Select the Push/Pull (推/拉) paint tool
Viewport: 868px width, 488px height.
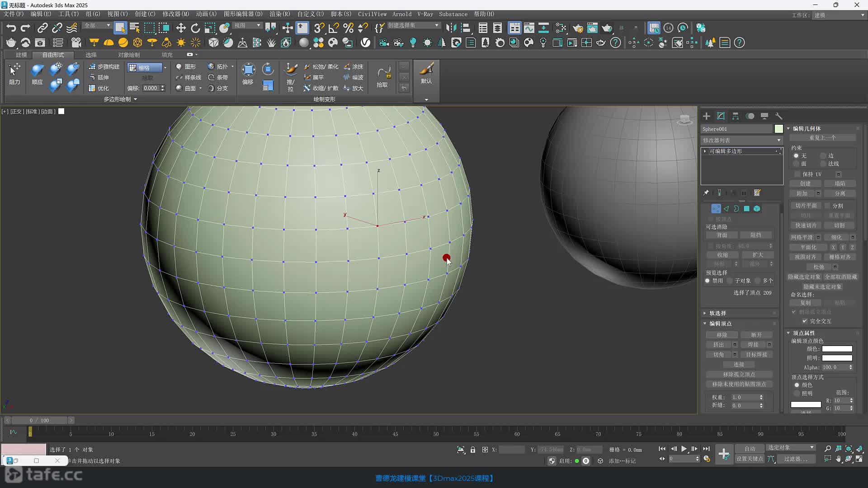pos(291,77)
